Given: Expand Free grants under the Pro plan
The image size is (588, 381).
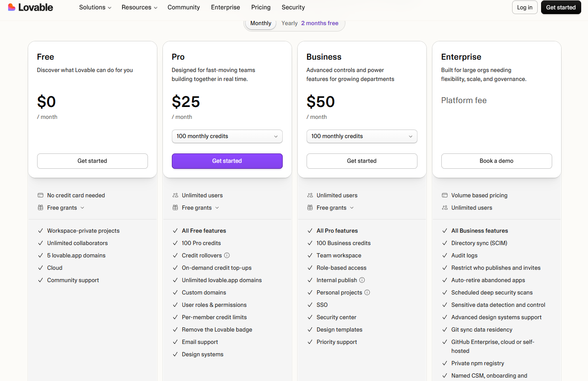Looking at the screenshot, I should pos(200,208).
